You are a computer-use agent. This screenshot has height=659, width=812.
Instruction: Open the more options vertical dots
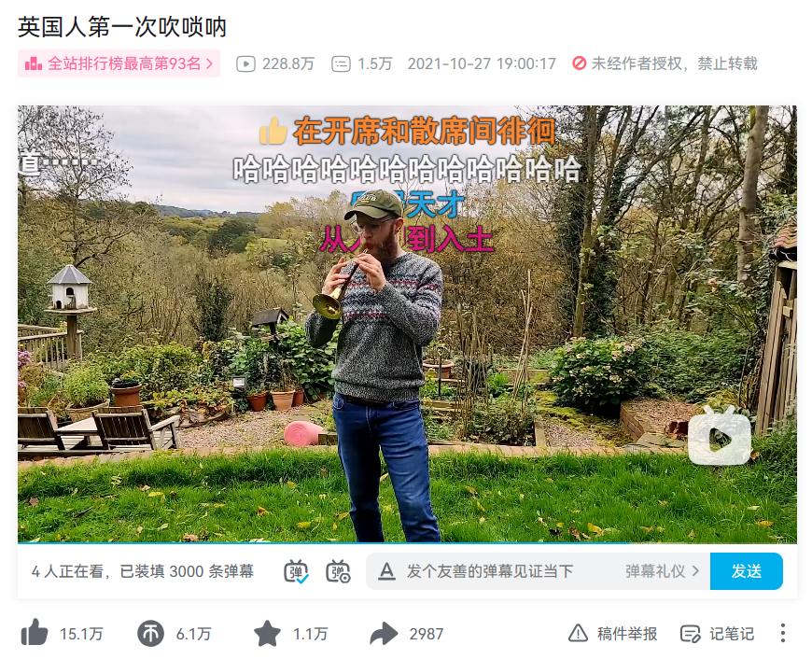782,633
